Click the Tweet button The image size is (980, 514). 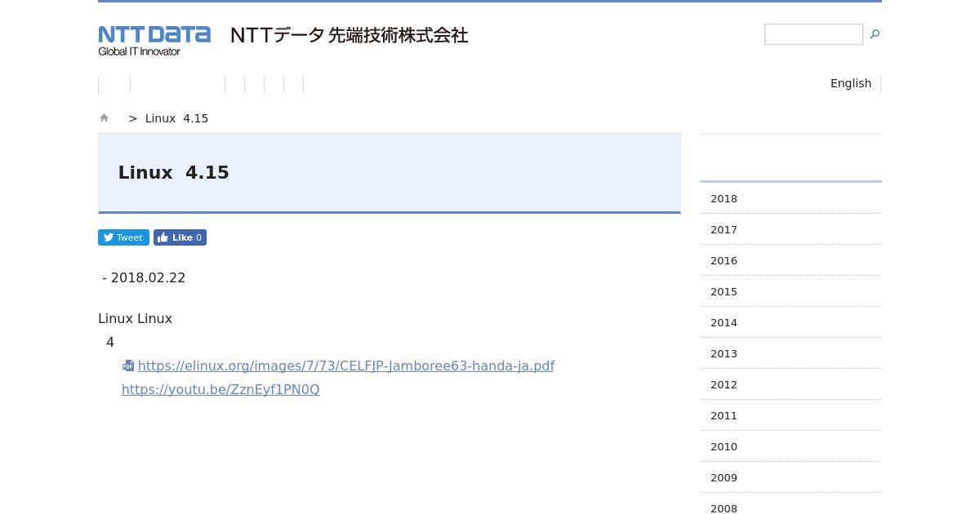click(x=123, y=237)
